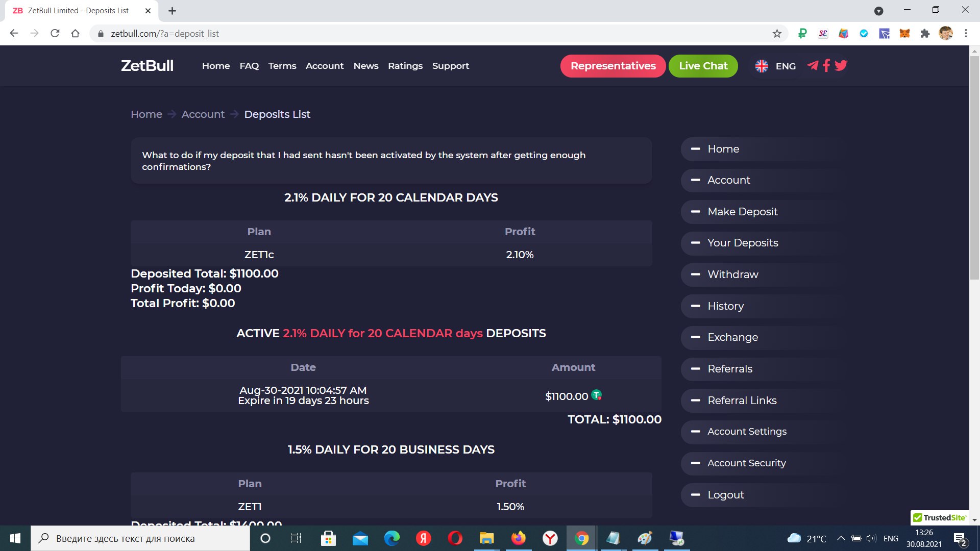Open the Chrome profile avatar
This screenshot has width=980, height=551.
(x=945, y=34)
